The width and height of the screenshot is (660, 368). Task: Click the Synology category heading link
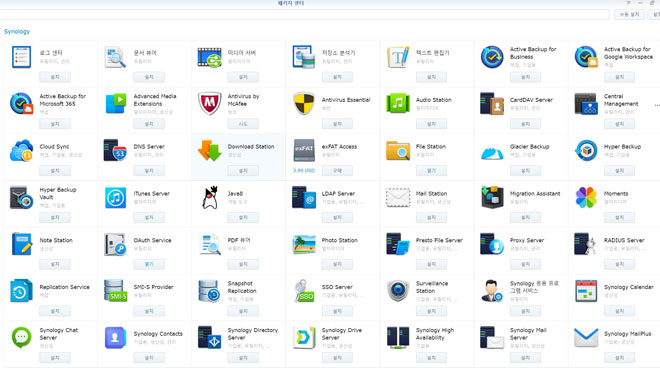point(17,32)
